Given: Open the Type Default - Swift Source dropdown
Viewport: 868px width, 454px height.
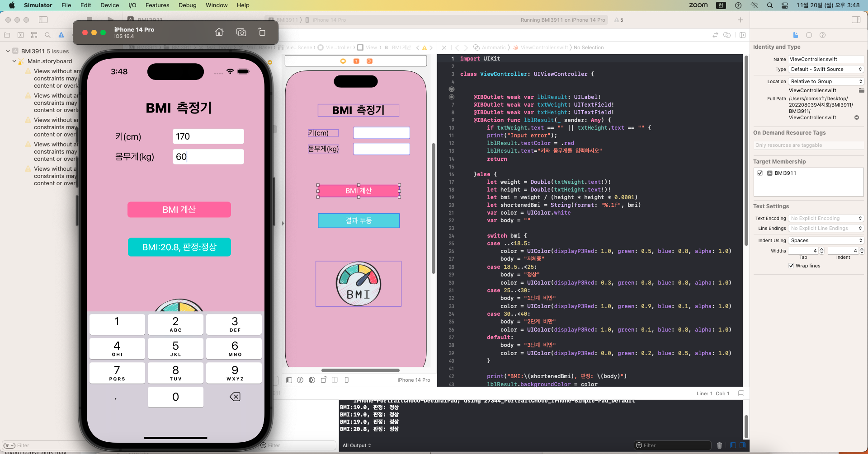Looking at the screenshot, I should (x=826, y=69).
